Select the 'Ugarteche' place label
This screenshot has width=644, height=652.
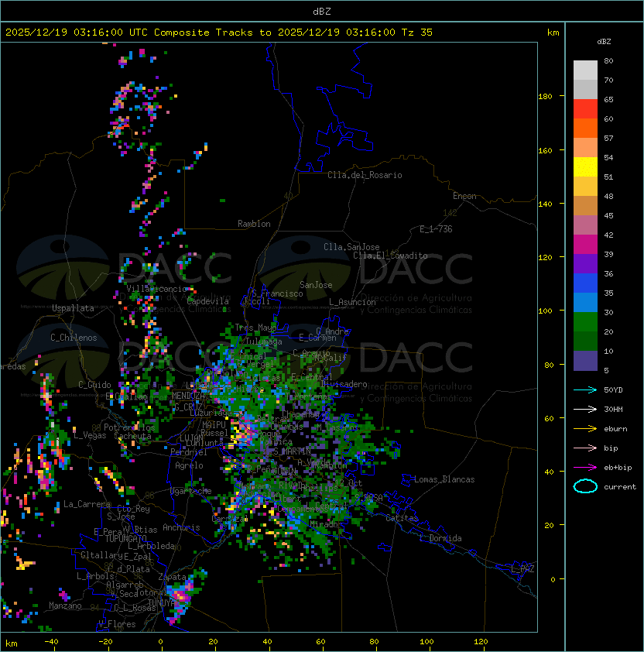(x=191, y=491)
